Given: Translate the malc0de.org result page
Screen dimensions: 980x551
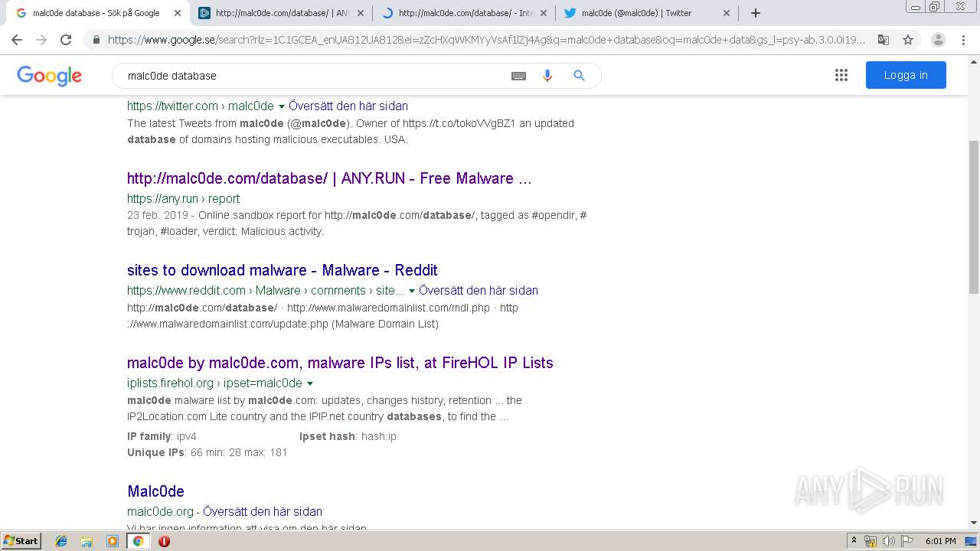Looking at the screenshot, I should [263, 512].
